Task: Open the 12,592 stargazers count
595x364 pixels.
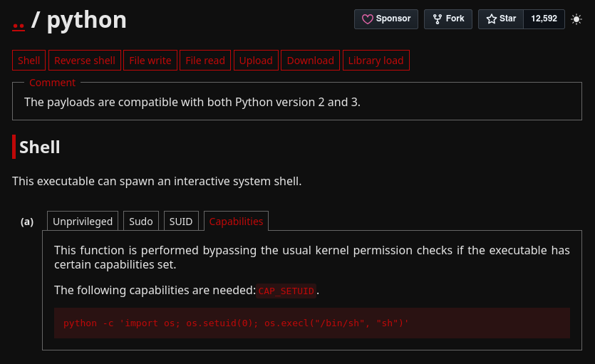Action: [544, 19]
